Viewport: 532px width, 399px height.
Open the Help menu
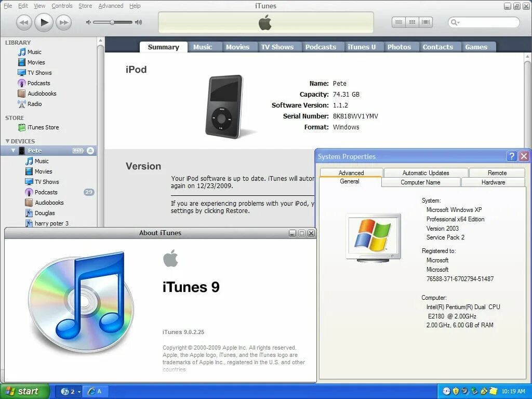tap(135, 6)
